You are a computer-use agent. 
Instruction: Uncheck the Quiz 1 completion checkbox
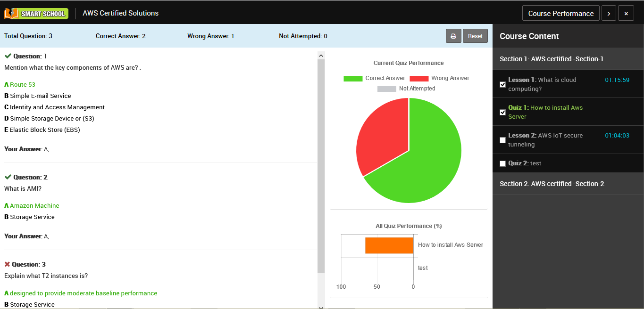coord(503,112)
